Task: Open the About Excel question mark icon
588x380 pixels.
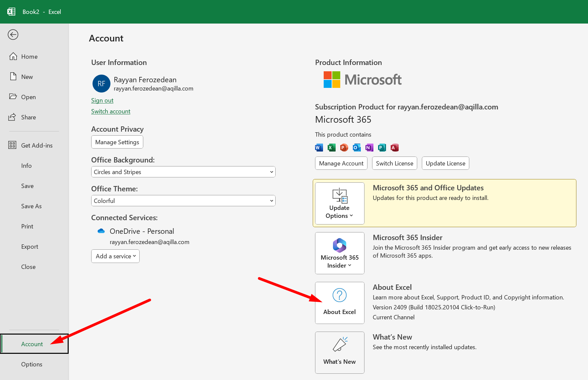Action: (339, 295)
